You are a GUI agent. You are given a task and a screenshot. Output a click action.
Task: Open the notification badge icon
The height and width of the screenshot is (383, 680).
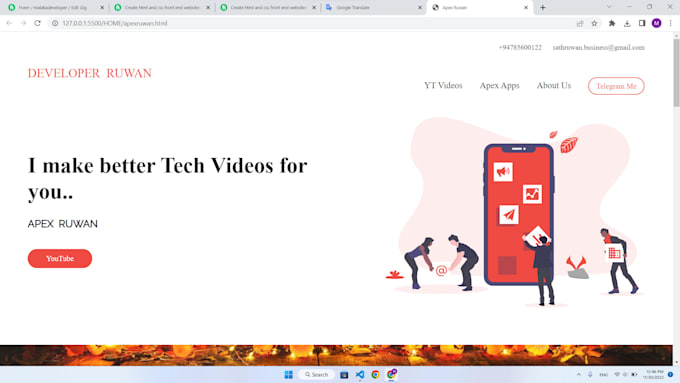670,374
